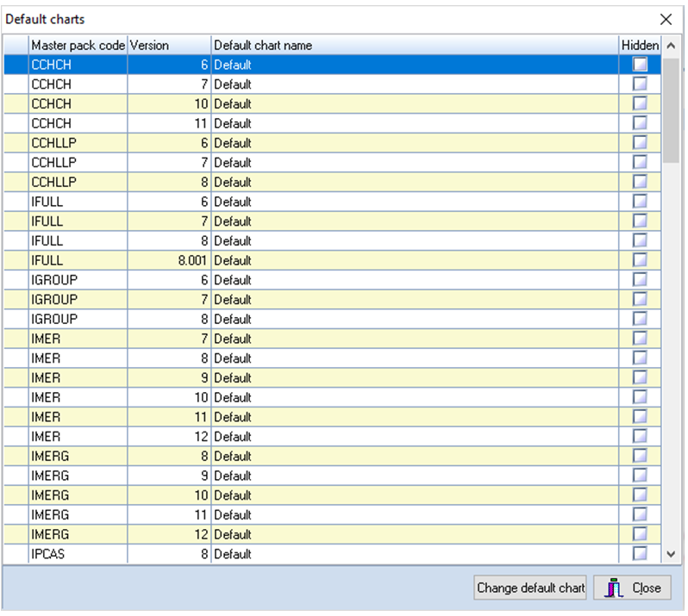Select CCHCH row with version 7
Viewport: 688px width, 616px height.
332,84
